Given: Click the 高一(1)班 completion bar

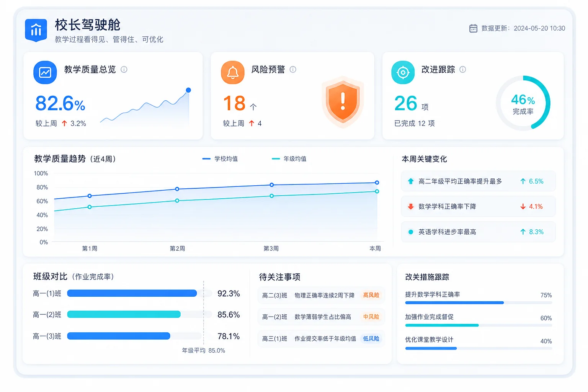Looking at the screenshot, I should (x=132, y=293).
